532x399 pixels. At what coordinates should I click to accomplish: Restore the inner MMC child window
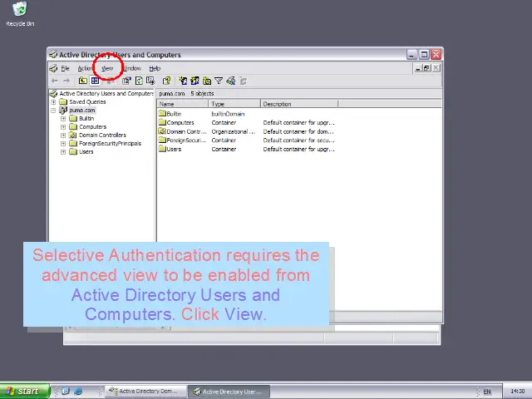[426, 68]
